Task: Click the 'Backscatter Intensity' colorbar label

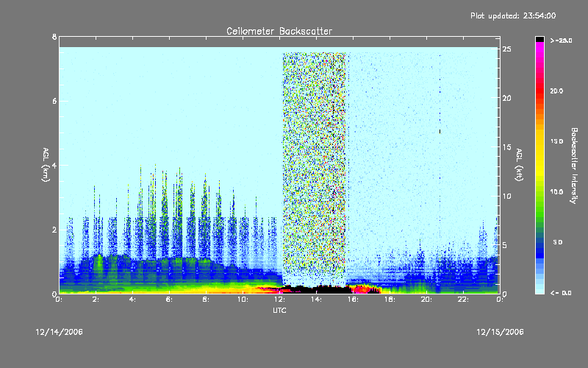Action: coord(574,166)
